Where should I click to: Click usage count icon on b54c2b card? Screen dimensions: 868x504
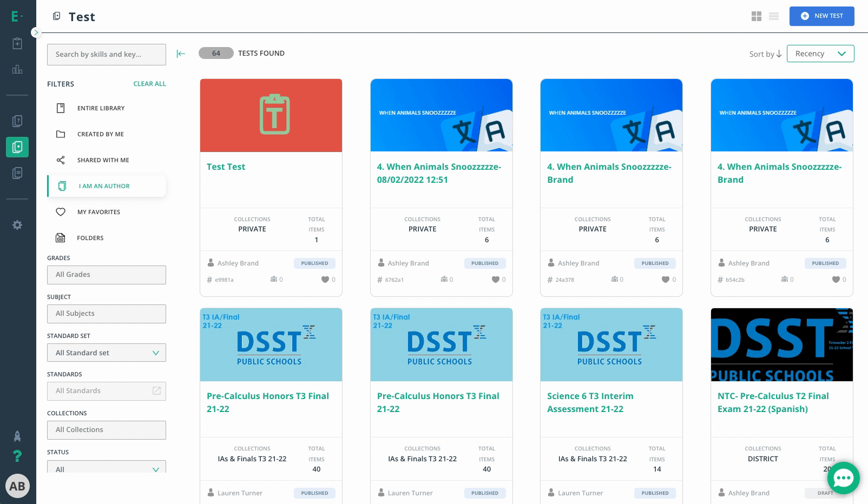784,280
